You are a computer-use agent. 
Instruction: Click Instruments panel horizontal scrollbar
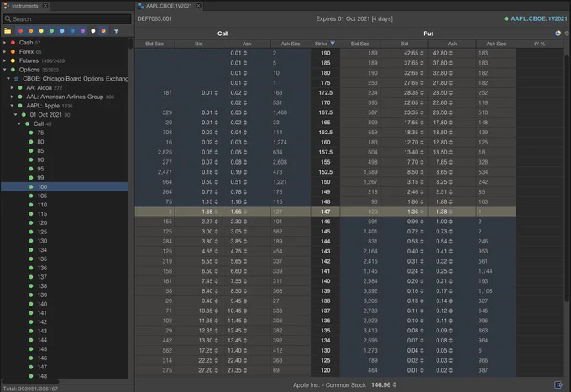point(30,381)
